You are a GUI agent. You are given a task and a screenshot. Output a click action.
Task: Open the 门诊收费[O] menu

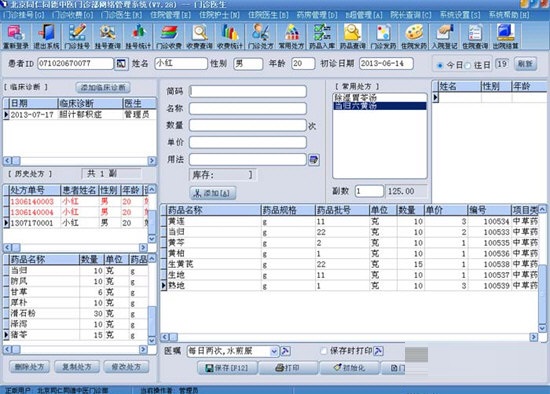tap(72, 15)
